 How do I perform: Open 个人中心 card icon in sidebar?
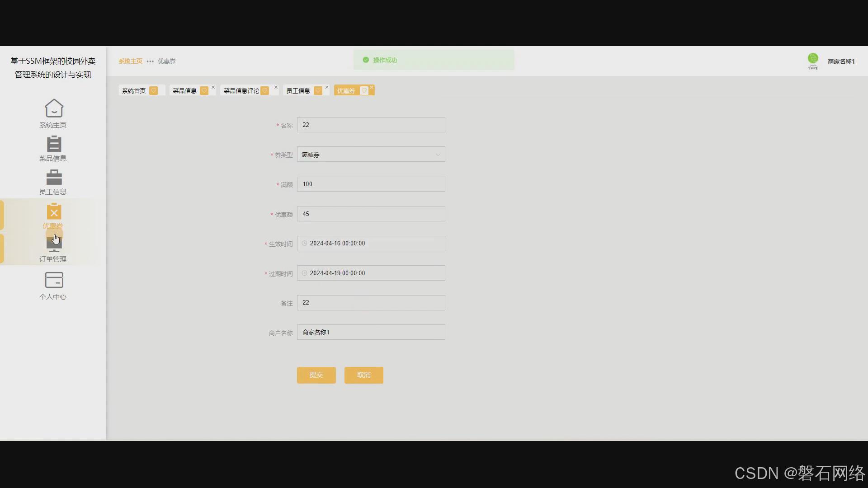click(x=54, y=280)
